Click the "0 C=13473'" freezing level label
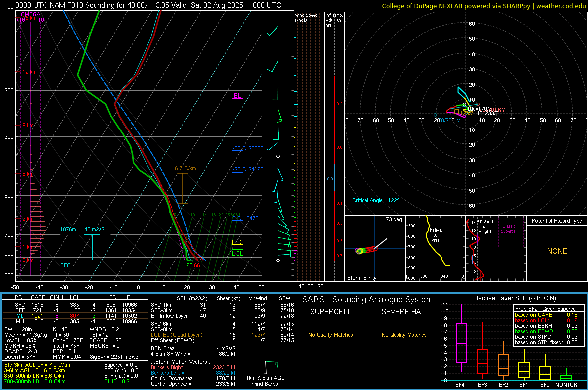 click(246, 218)
